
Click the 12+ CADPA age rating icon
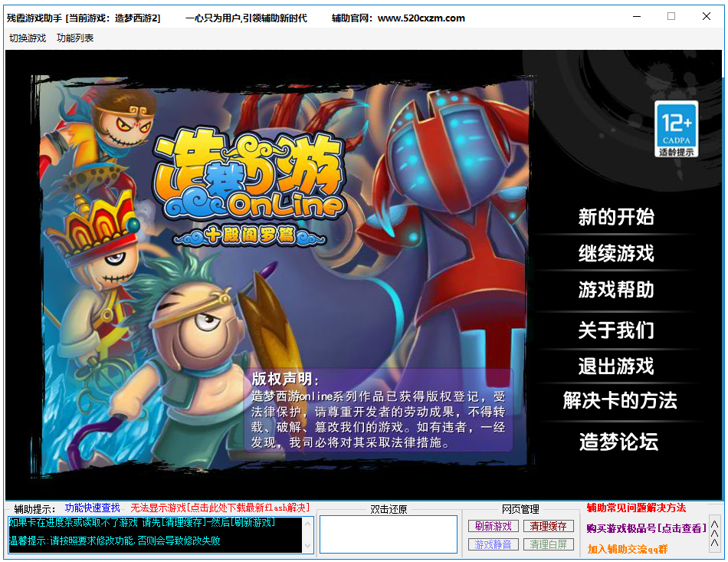point(675,128)
